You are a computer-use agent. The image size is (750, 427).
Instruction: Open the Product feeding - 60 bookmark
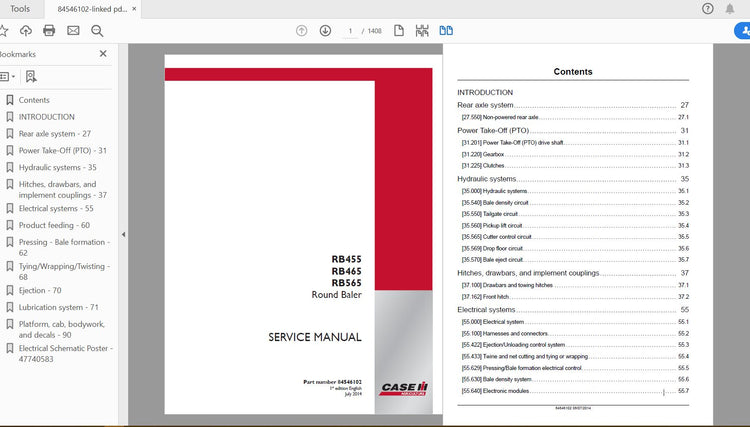tap(54, 225)
